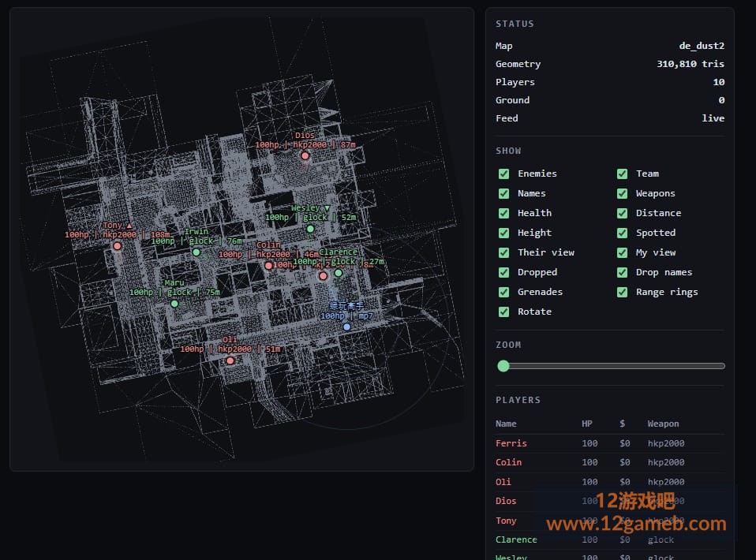Click Dios's red player marker on the map

pos(305,155)
